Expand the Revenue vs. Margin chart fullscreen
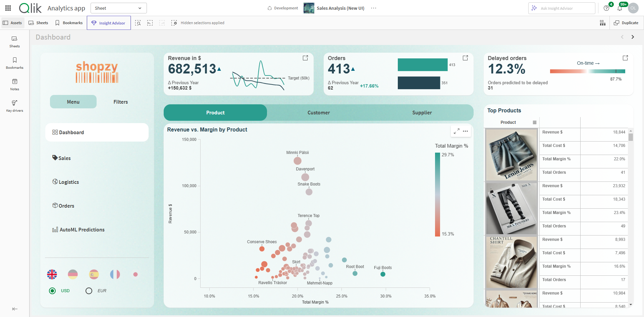The width and height of the screenshot is (644, 317). pos(457,131)
